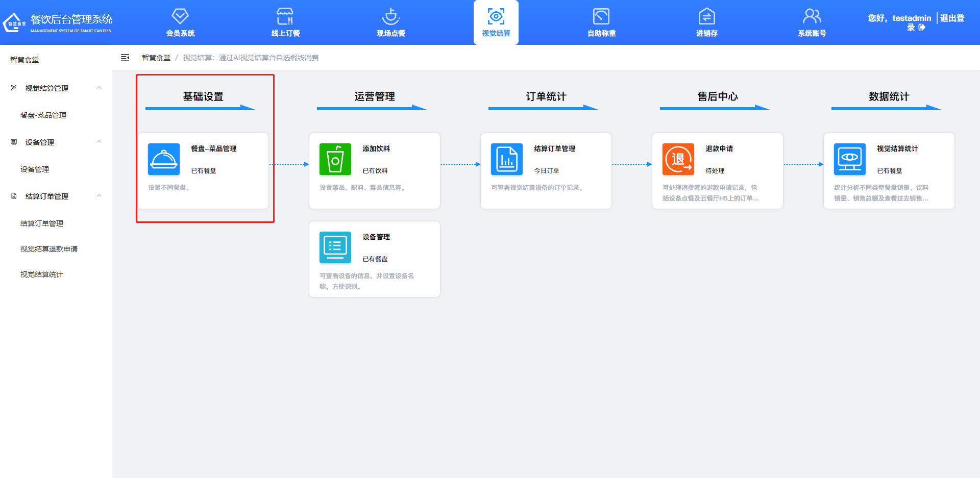Go to the 系统账号 top navigation tab

pyautogui.click(x=812, y=23)
